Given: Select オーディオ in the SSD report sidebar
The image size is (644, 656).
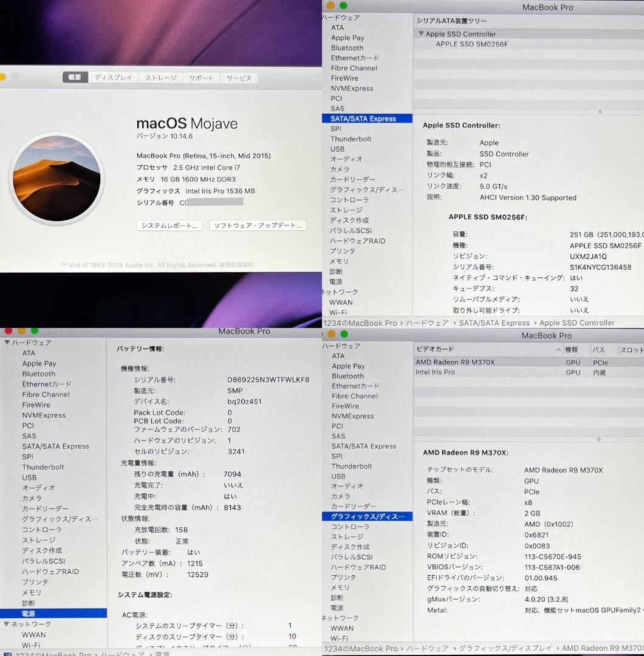Looking at the screenshot, I should 346,159.
